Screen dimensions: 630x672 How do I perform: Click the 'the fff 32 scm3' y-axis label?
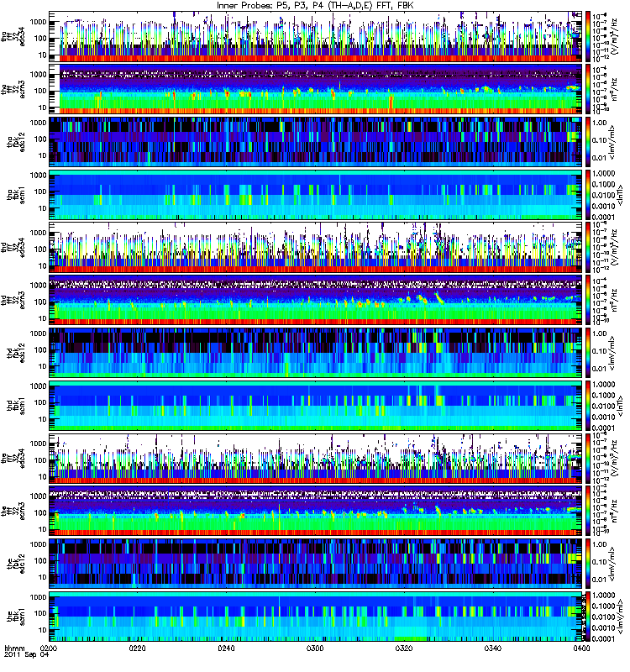pos(13,511)
